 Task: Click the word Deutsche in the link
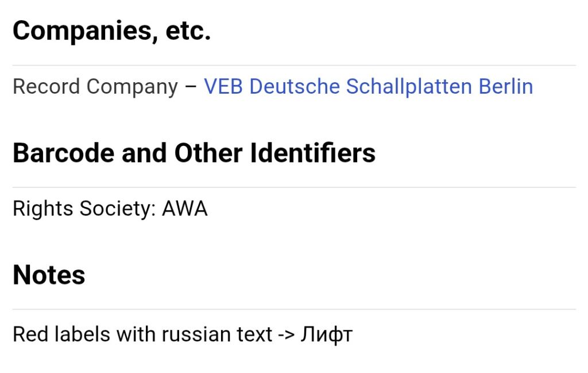(295, 87)
